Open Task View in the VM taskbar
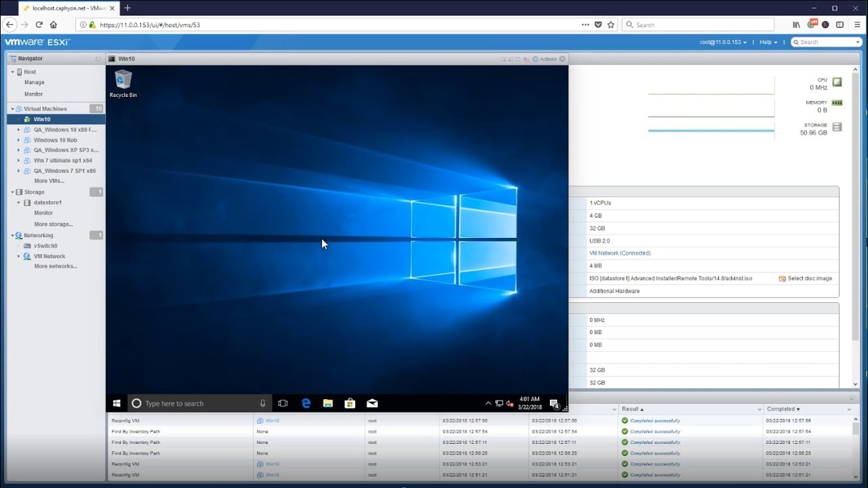 coord(283,403)
